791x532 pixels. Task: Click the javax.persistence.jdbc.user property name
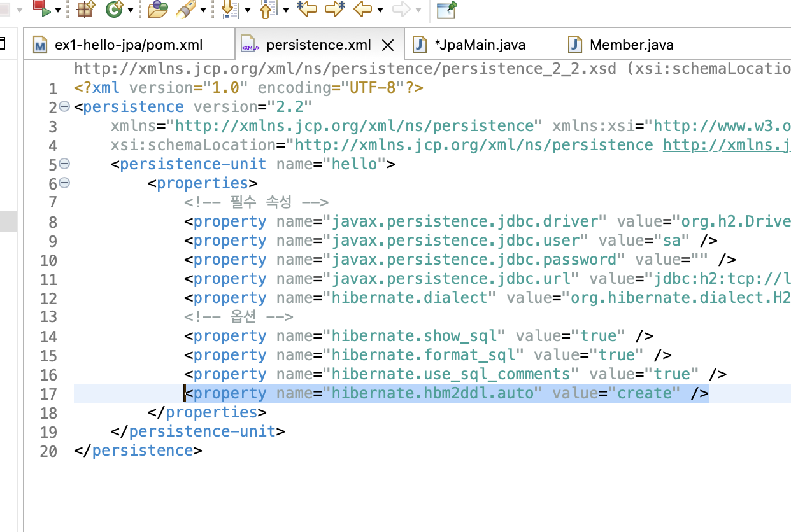click(455, 241)
